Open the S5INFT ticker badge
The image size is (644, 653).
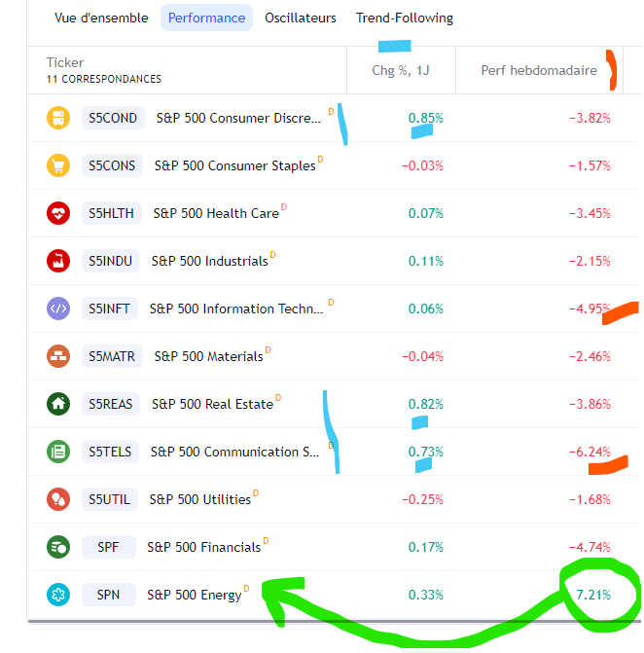(110, 308)
